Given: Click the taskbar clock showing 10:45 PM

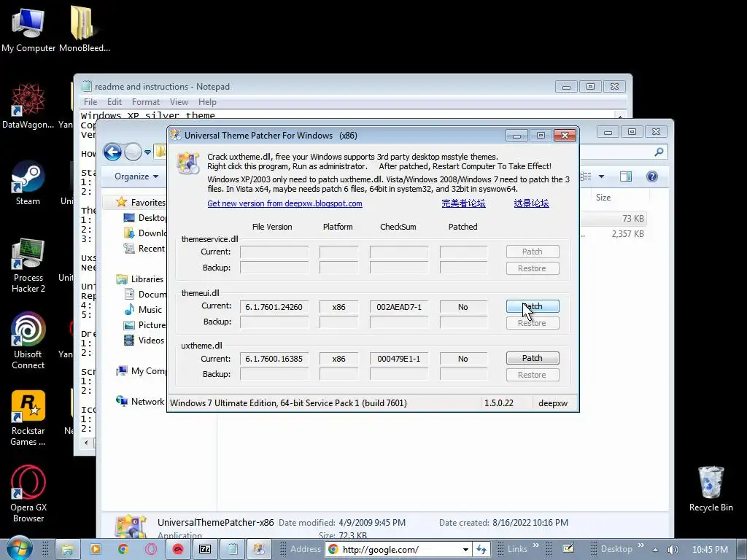Looking at the screenshot, I should pyautogui.click(x=710, y=550).
